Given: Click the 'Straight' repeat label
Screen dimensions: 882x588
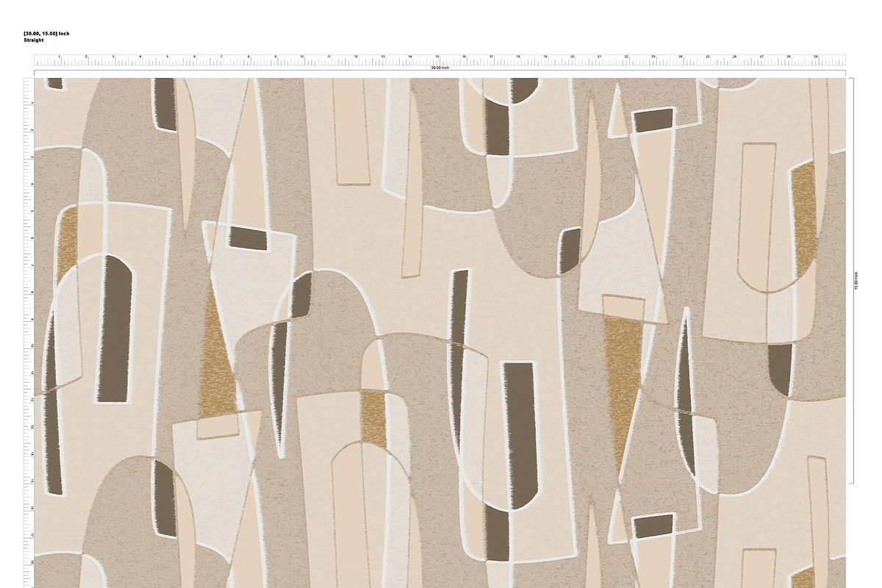Looking at the screenshot, I should pyautogui.click(x=34, y=40).
